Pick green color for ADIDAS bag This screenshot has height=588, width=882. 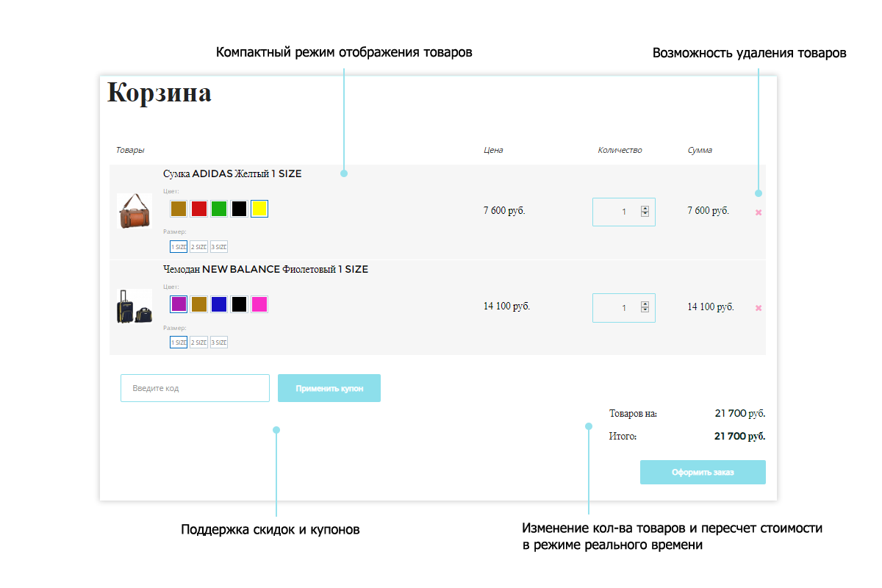(x=219, y=209)
